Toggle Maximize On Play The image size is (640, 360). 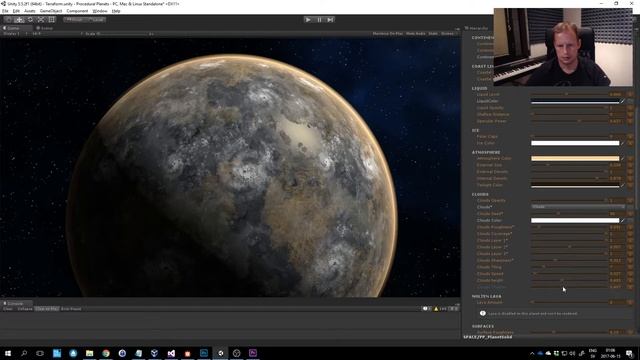[387, 33]
